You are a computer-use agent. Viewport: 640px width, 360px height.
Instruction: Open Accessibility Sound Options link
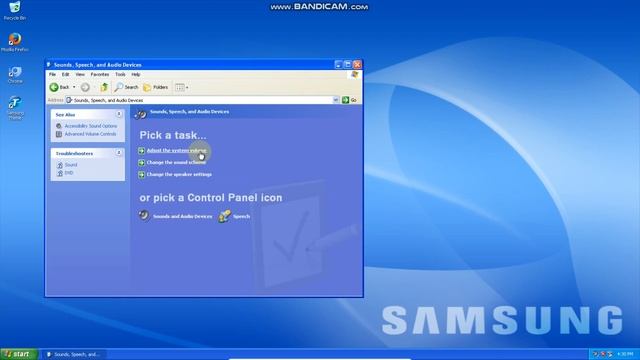click(91, 126)
